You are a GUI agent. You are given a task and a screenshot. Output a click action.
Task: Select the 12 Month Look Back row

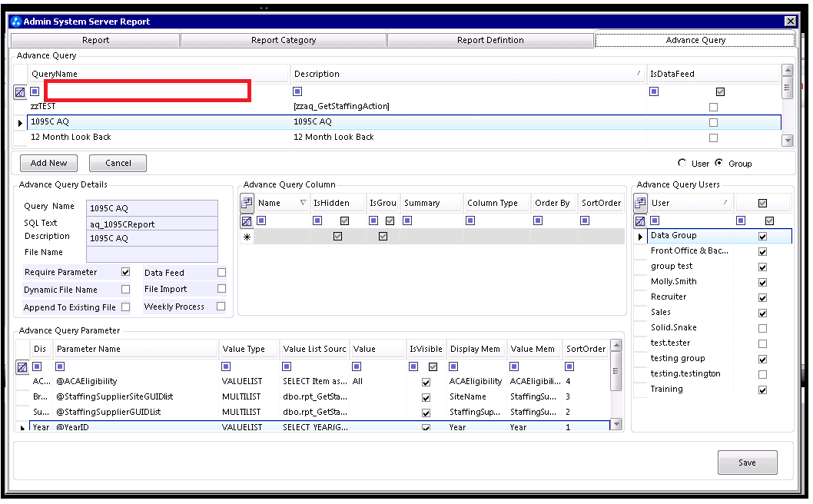404,138
